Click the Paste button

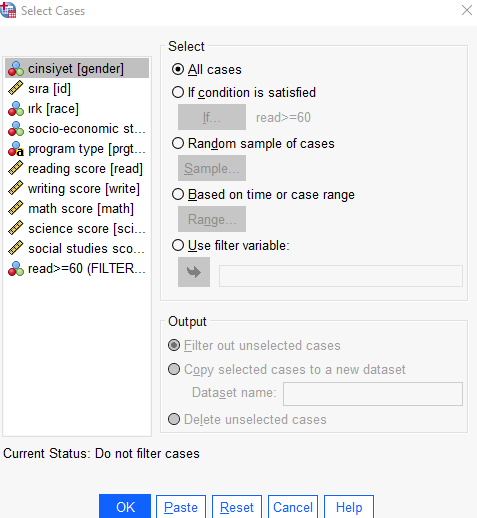coord(181,507)
